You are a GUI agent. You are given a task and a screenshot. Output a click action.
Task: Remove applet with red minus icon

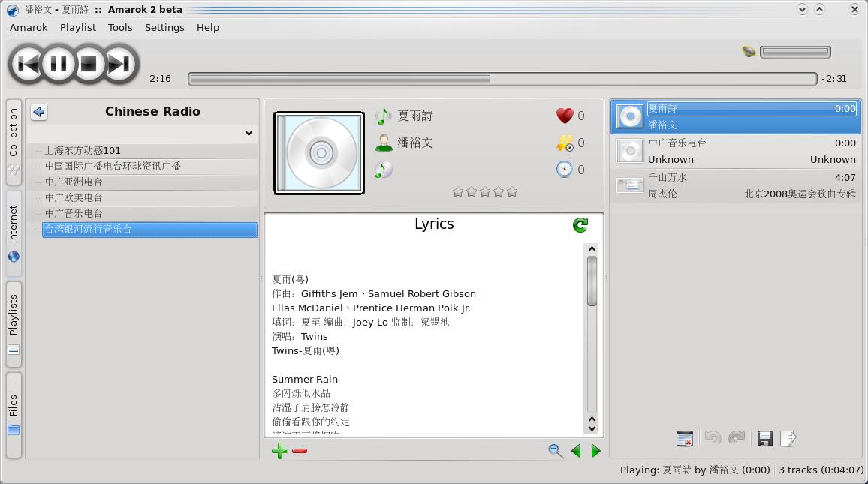(300, 452)
